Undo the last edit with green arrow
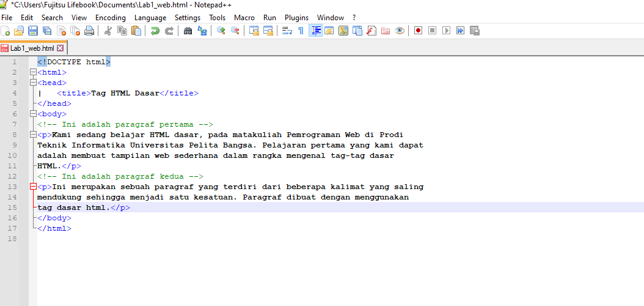This screenshot has width=644, height=306. pyautogui.click(x=155, y=31)
